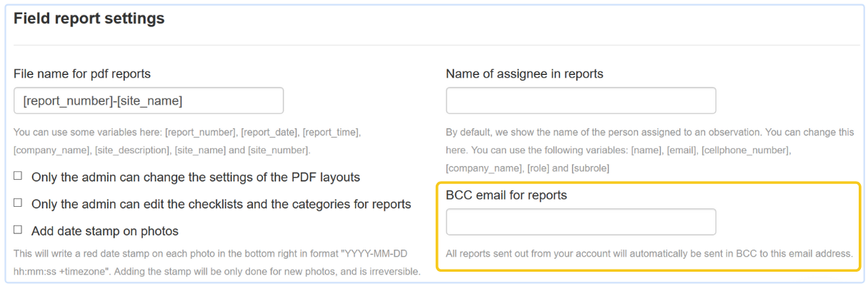Click the 'Name of assignee in reports' label
This screenshot has width=868, height=286.
pos(524,73)
